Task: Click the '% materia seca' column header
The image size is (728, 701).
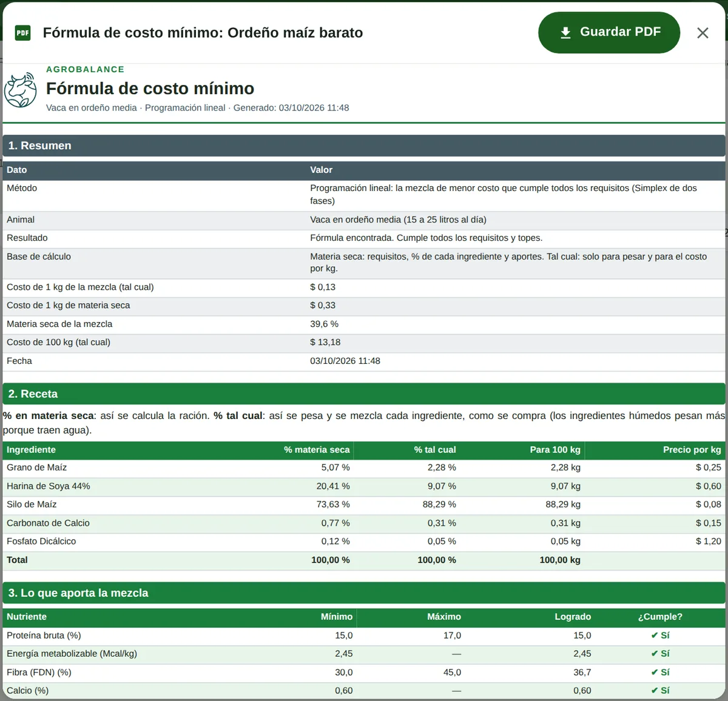Action: (317, 449)
